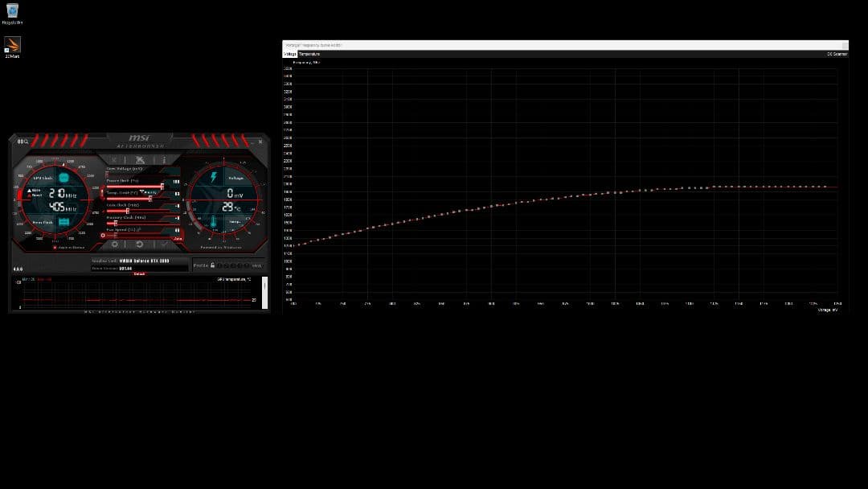The image size is (868, 489).
Task: Switch to the Temperature tab in curve editor
Action: 307,54
